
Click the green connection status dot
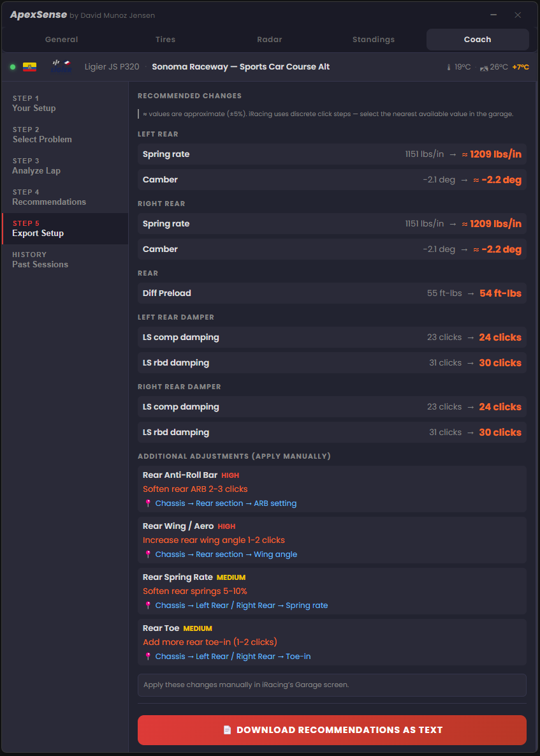click(12, 66)
